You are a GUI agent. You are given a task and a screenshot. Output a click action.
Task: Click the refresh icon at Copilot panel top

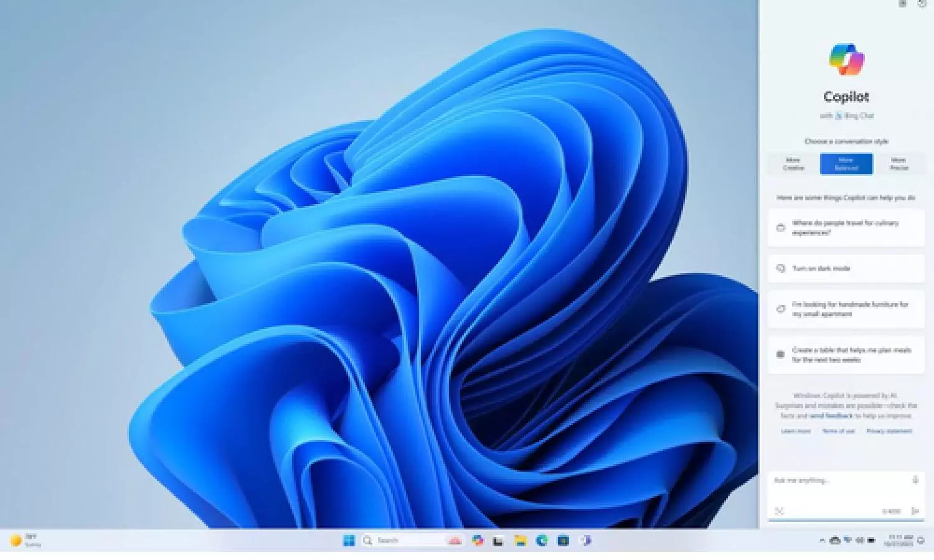(x=922, y=4)
